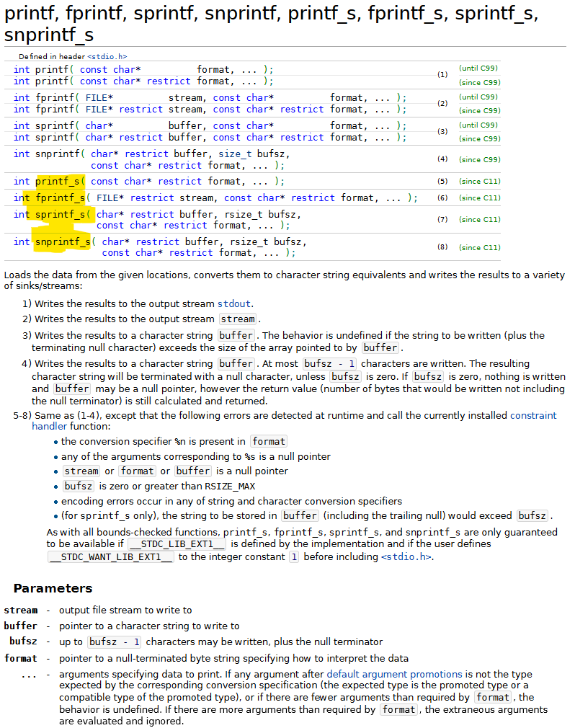The image size is (575, 728).
Task: Click the bold '...' parameter name
Action: (29, 675)
